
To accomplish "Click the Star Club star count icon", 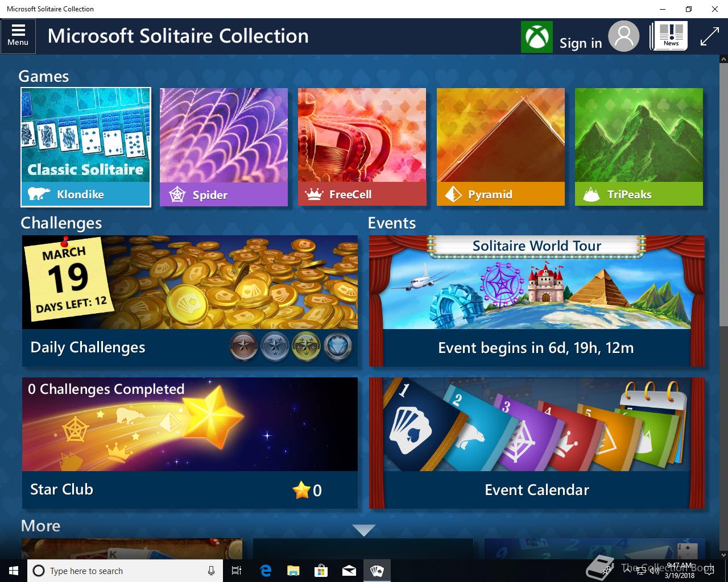I will tap(301, 489).
